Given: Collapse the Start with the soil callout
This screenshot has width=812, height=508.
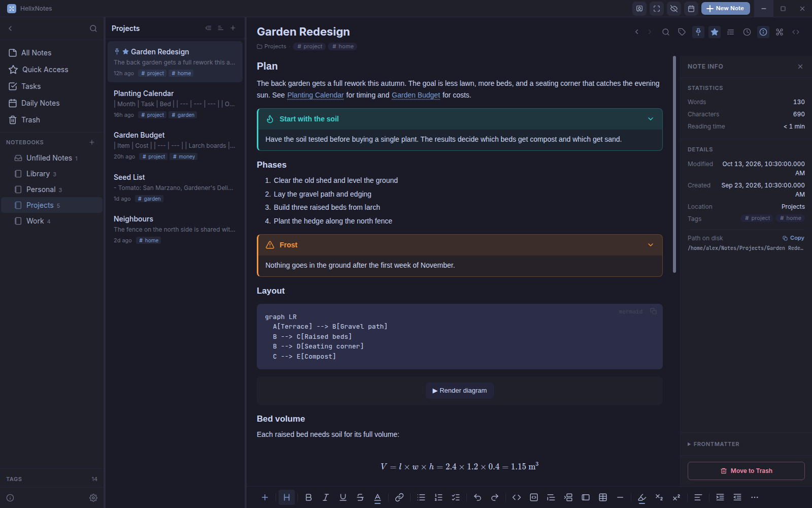Looking at the screenshot, I should [651, 119].
